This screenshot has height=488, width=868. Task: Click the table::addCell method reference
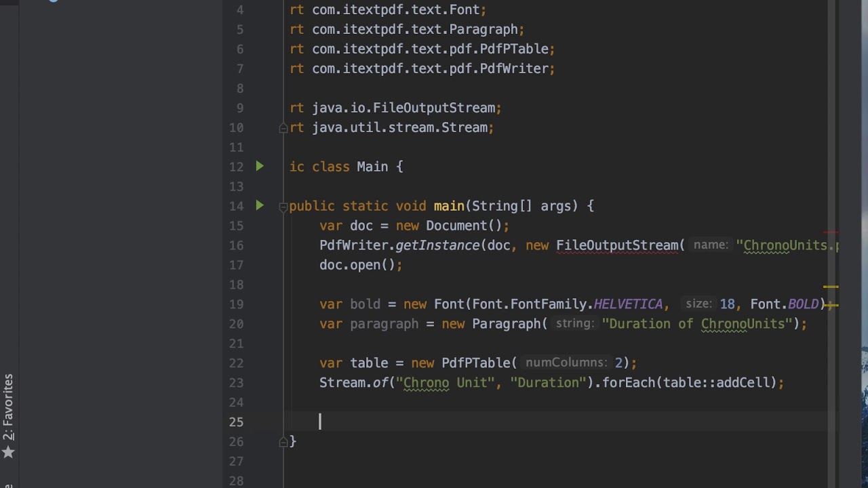[716, 383]
